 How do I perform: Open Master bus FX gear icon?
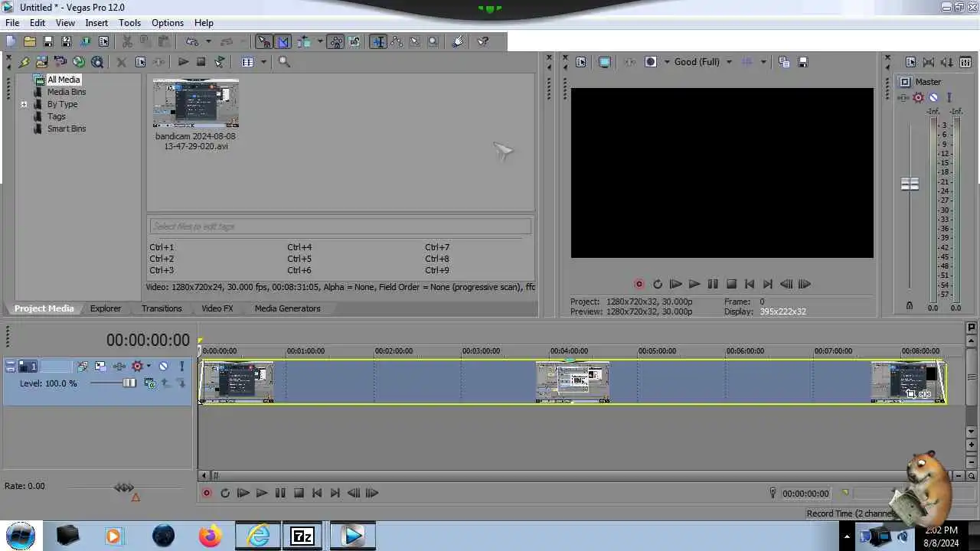point(919,97)
